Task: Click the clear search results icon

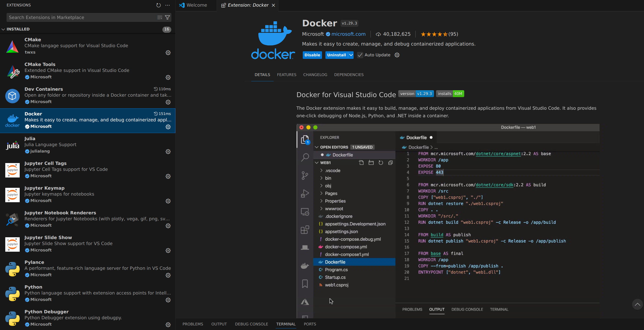Action: coord(160,17)
